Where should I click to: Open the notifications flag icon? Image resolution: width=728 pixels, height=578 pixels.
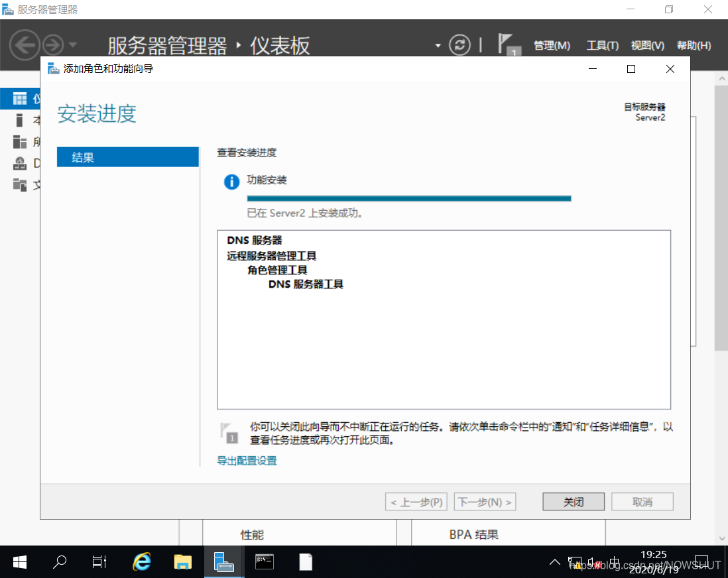[x=507, y=45]
